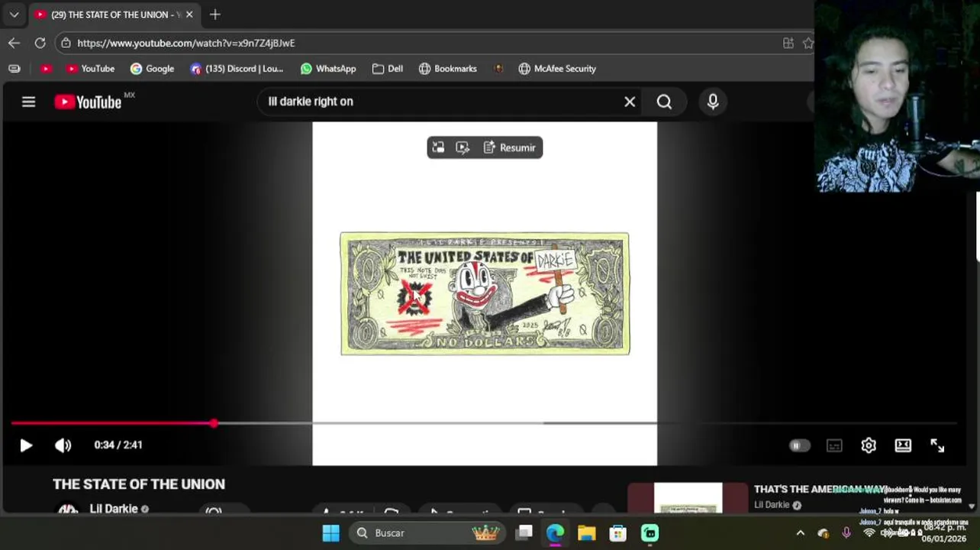The image size is (980, 550).
Task: Reload the current page
Action: click(40, 43)
